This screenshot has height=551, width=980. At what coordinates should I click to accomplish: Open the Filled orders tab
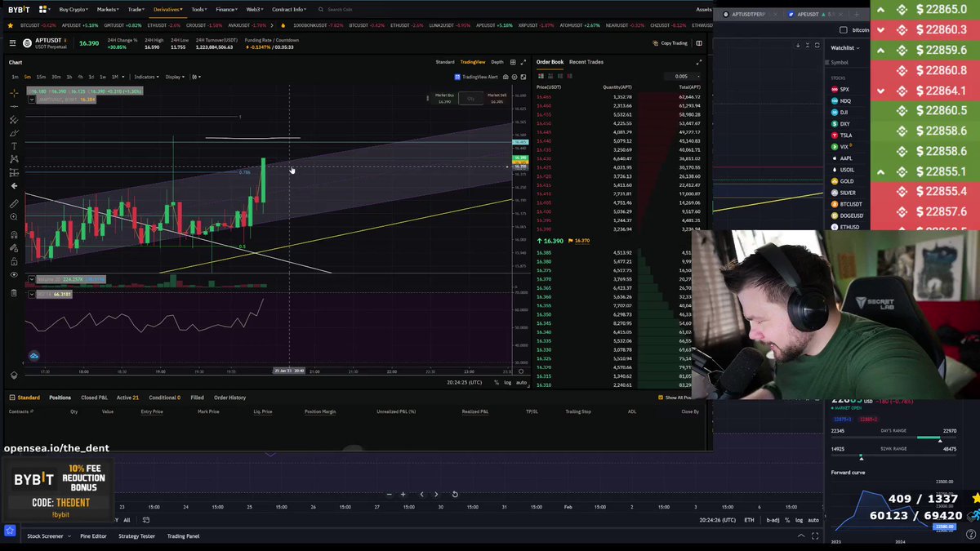click(197, 398)
